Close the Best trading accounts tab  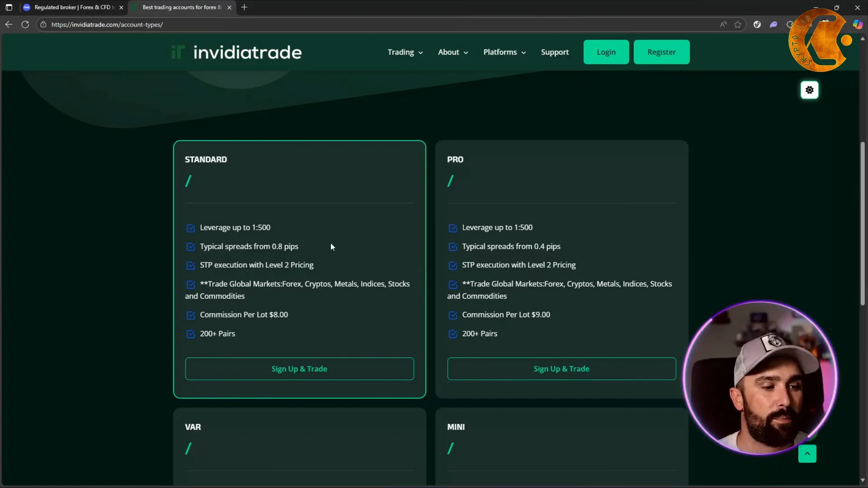pyautogui.click(x=229, y=7)
